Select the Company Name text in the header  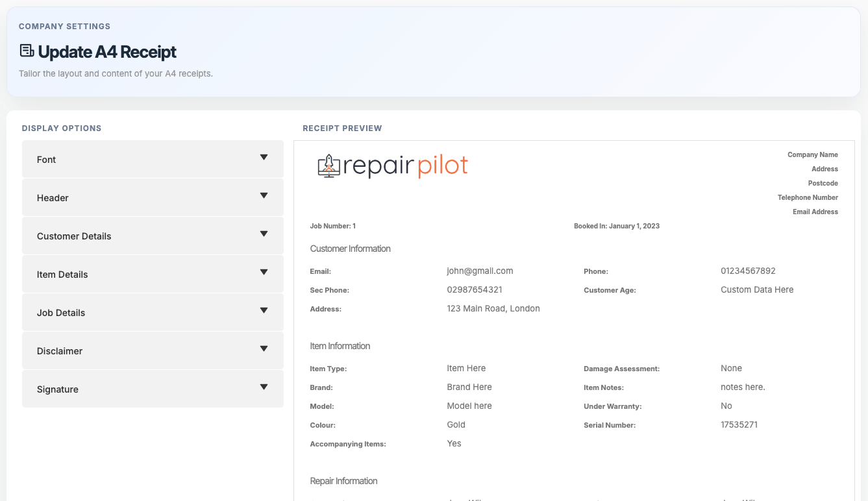[812, 155]
